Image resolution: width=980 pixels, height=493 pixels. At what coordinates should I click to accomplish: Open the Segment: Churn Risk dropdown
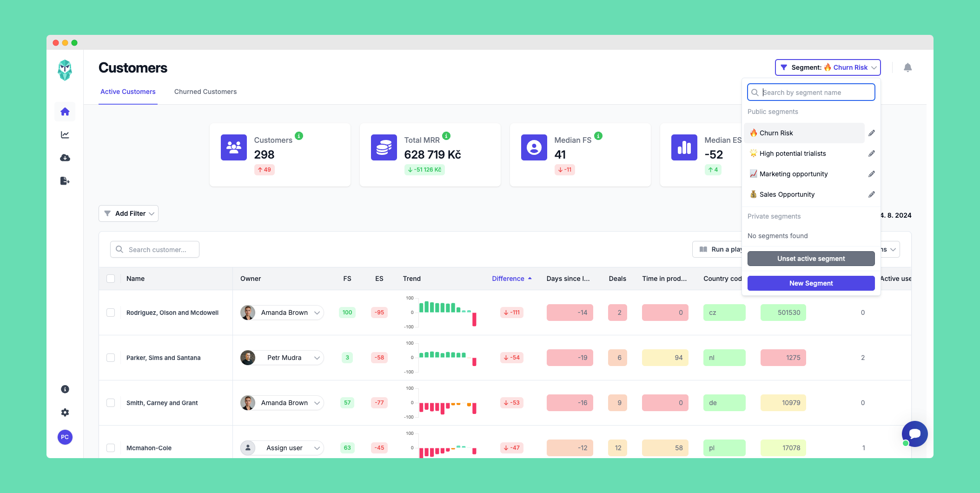click(828, 67)
